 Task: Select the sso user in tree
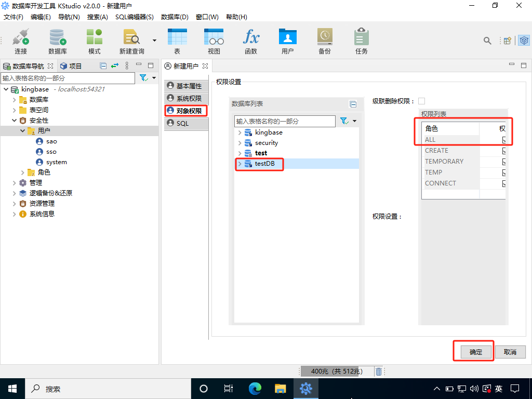click(x=51, y=152)
